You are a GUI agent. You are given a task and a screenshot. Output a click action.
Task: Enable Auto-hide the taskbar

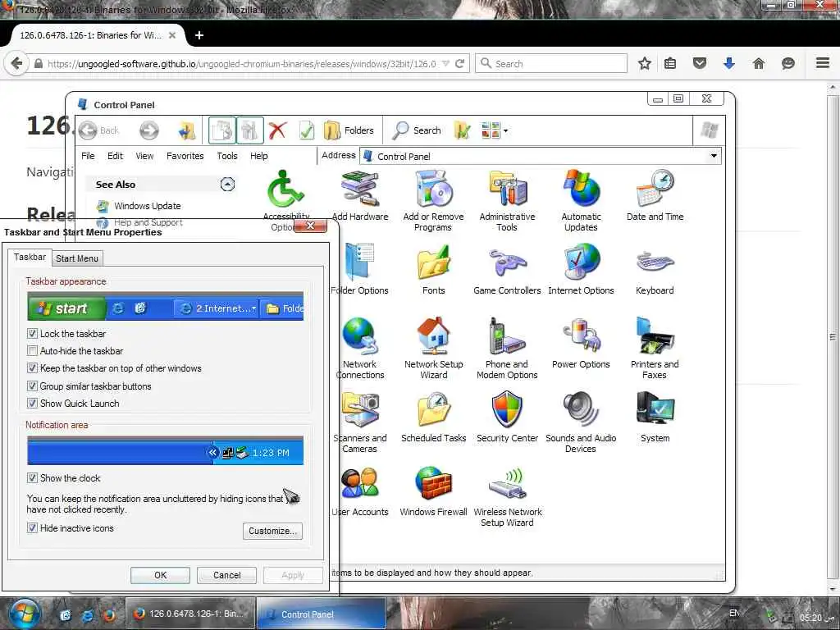pos(32,351)
